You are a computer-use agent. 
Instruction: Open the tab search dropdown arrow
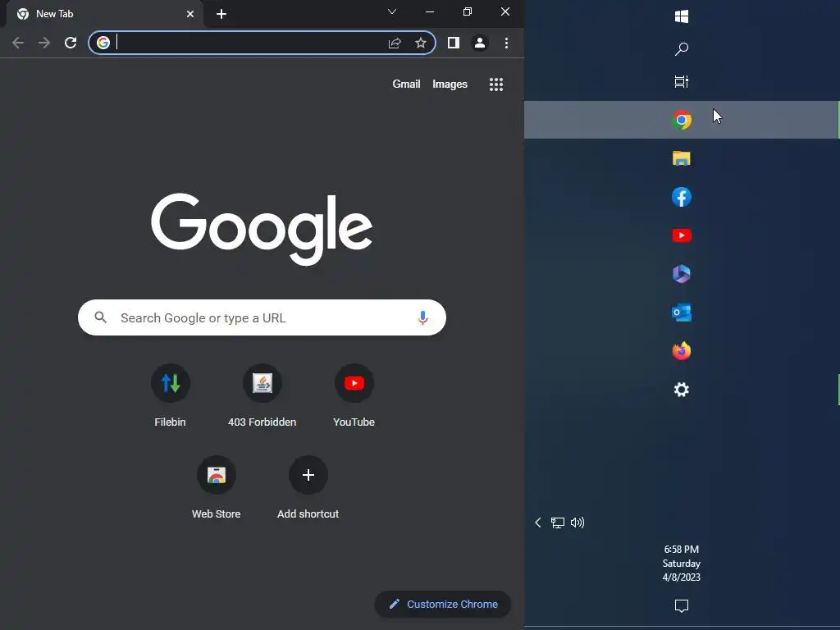coord(392,11)
